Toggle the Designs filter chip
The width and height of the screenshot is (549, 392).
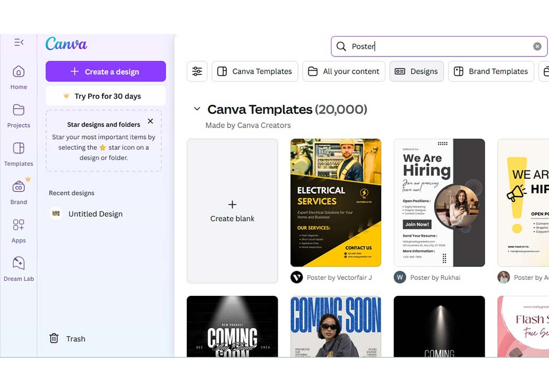tap(416, 72)
